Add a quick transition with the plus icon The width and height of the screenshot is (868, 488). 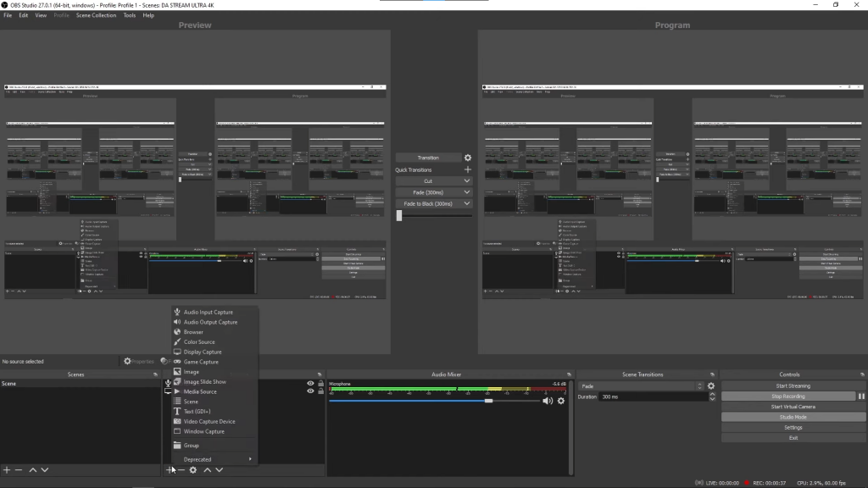[x=467, y=170]
